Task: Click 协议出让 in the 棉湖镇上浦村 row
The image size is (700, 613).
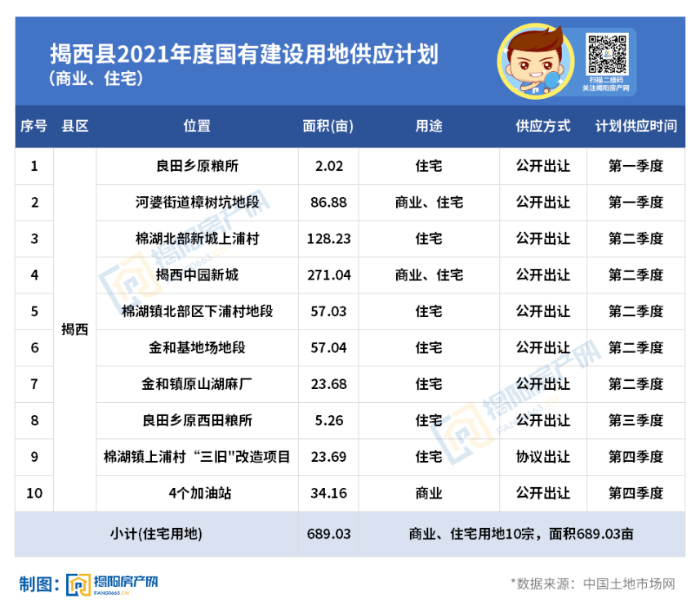Action: pyautogui.click(x=542, y=456)
